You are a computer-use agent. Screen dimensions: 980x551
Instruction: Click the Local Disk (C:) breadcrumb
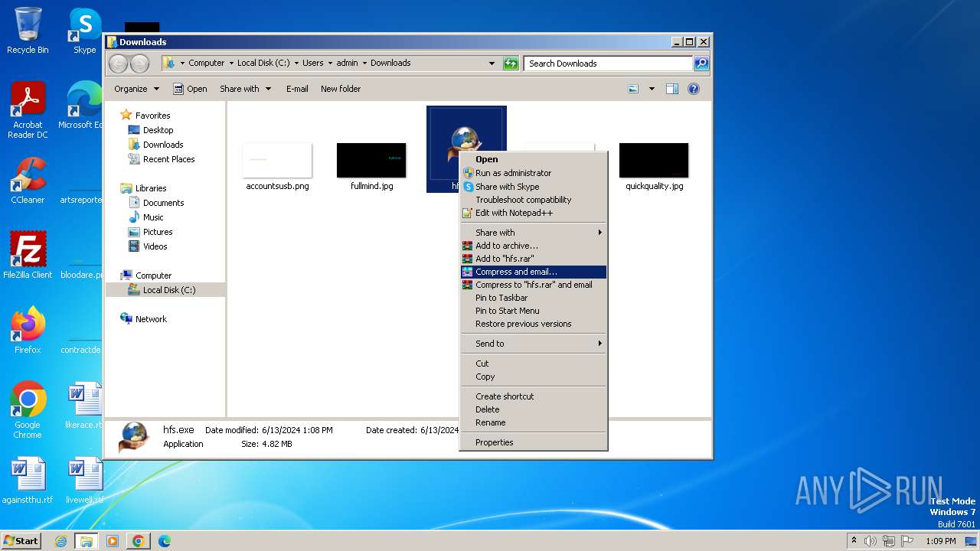tap(263, 63)
